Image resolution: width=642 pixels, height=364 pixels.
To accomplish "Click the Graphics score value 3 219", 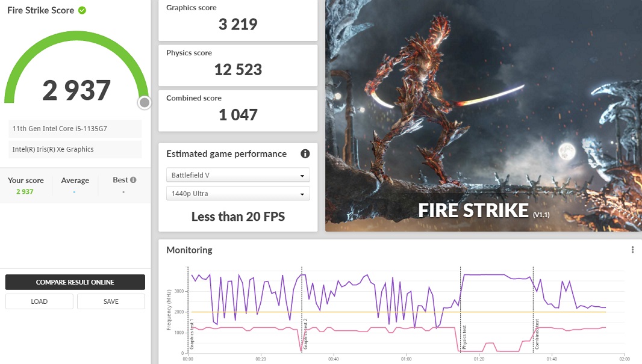I will [238, 25].
